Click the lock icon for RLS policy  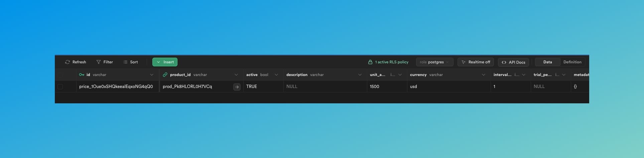coord(370,62)
